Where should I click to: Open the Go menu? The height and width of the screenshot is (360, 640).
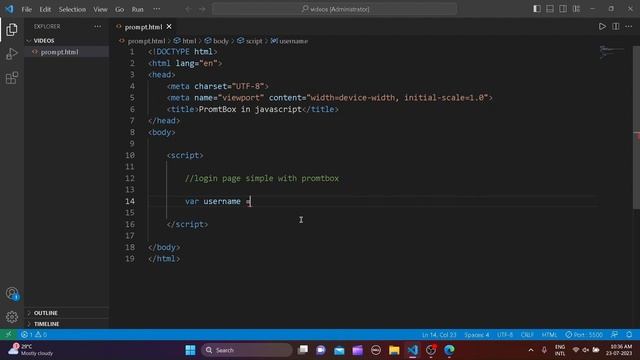pyautogui.click(x=119, y=9)
